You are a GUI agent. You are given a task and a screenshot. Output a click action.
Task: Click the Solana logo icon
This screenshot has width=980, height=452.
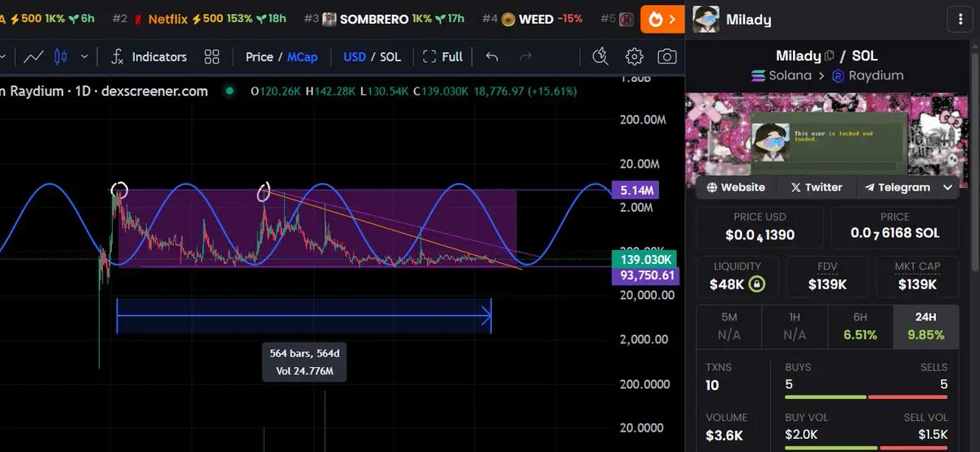[x=757, y=75]
